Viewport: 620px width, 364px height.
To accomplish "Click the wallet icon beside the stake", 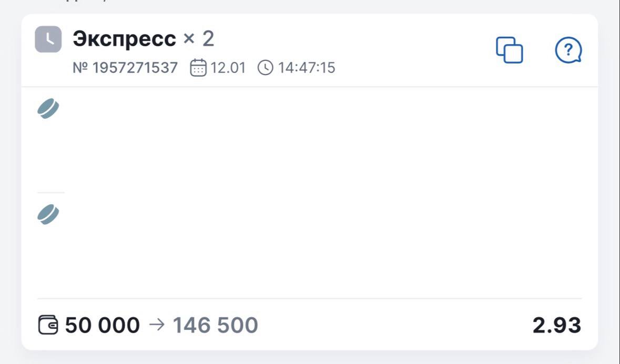I will click(48, 325).
